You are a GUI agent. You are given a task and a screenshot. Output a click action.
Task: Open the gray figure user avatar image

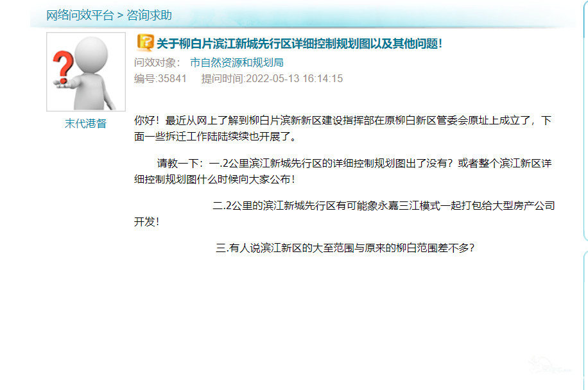click(86, 72)
